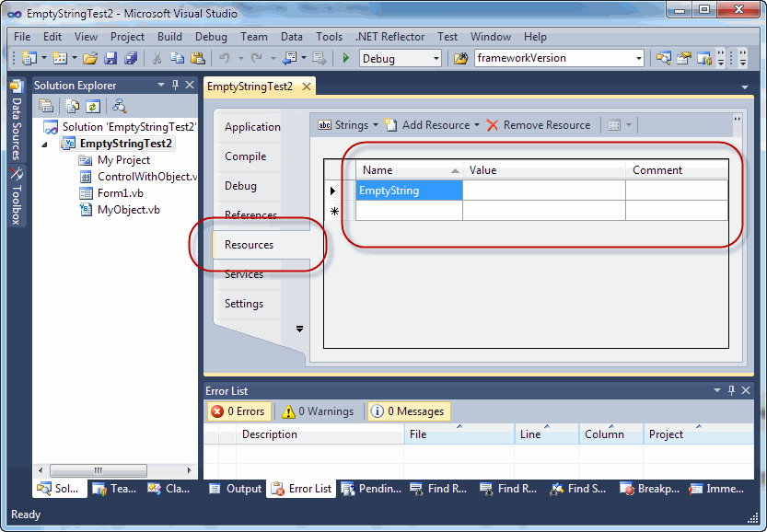This screenshot has height=532, width=767.
Task: Click the Save icon in toolbar
Action: tap(110, 58)
